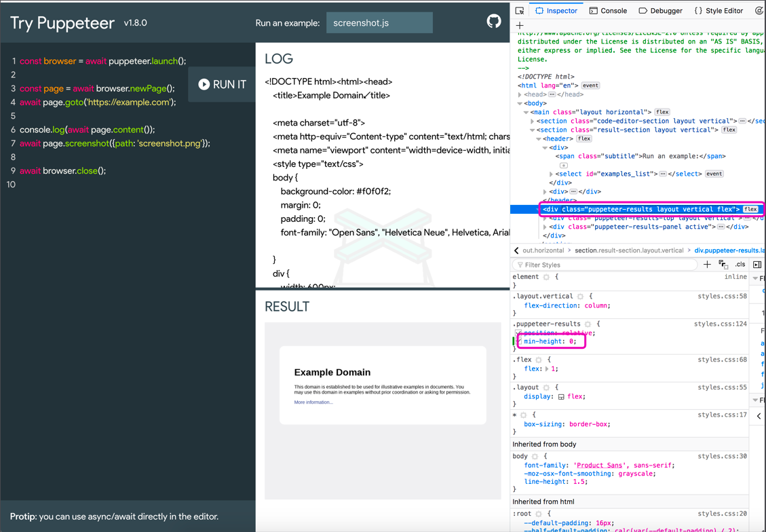Screen dimensions: 766x532
Task: Collapse the body element node
Action: pos(520,103)
